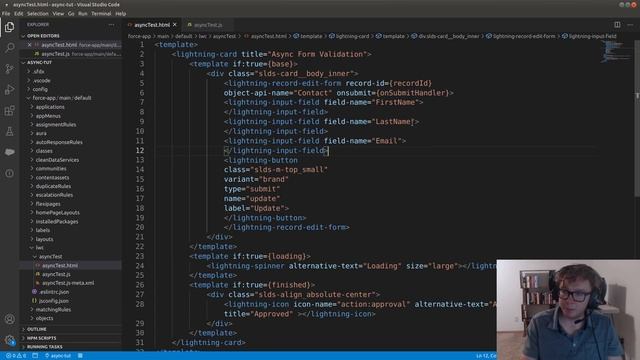Select asyncTest.js in Open Editors
640x360 pixels.
pyautogui.click(x=71, y=54)
